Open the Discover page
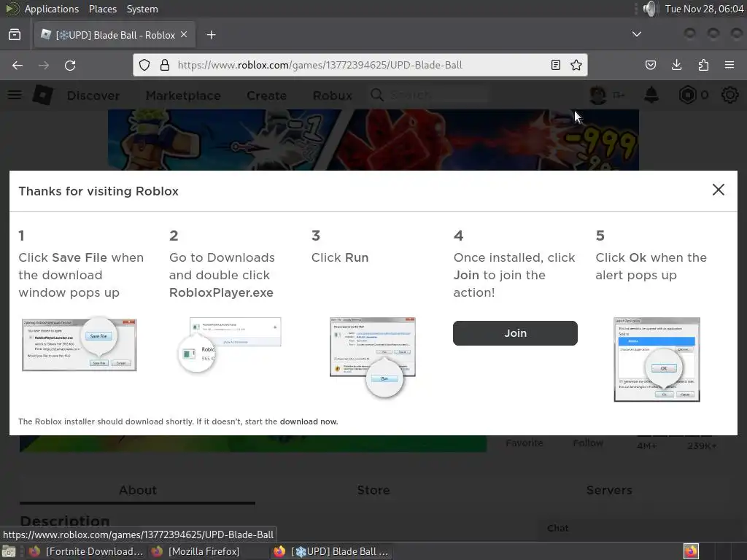747x560 pixels. pos(93,96)
